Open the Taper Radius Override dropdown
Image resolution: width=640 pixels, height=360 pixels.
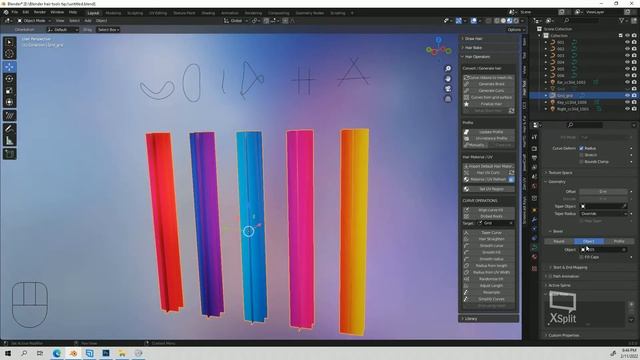tap(603, 213)
